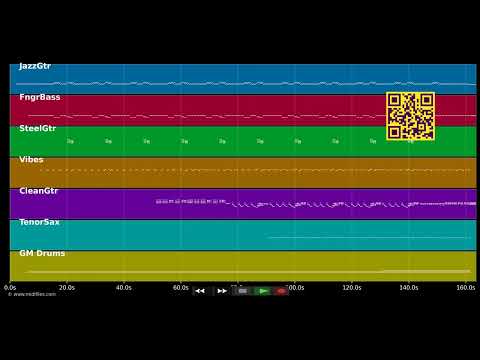Click the 160.0s time axis marker
Screen dimensions: 480x360
coord(466,287)
